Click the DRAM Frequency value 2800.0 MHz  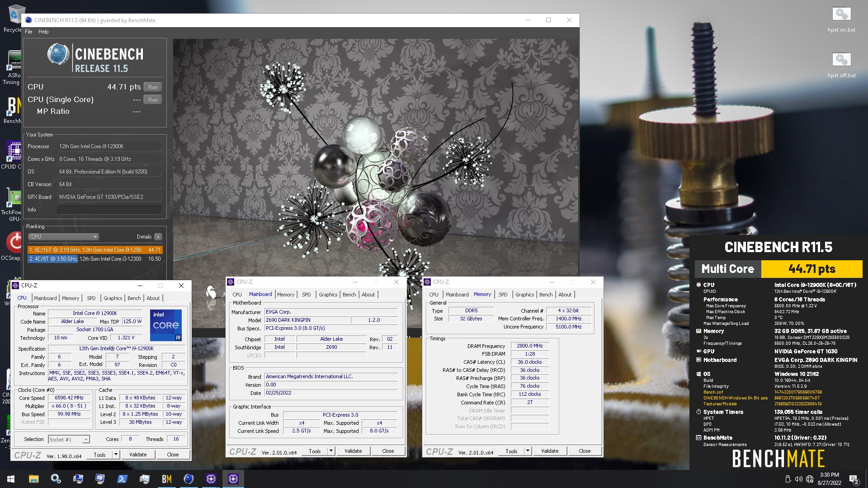point(530,346)
